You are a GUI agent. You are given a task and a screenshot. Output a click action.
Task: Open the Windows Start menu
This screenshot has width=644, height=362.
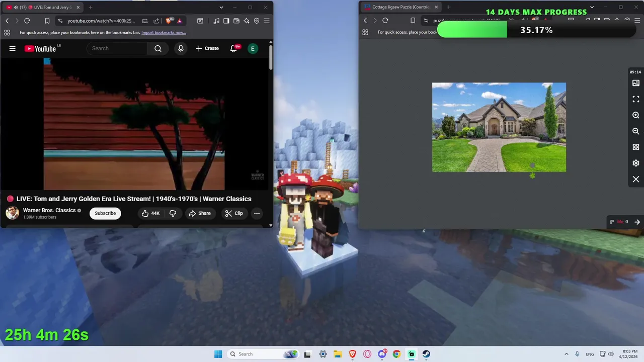tap(218, 354)
